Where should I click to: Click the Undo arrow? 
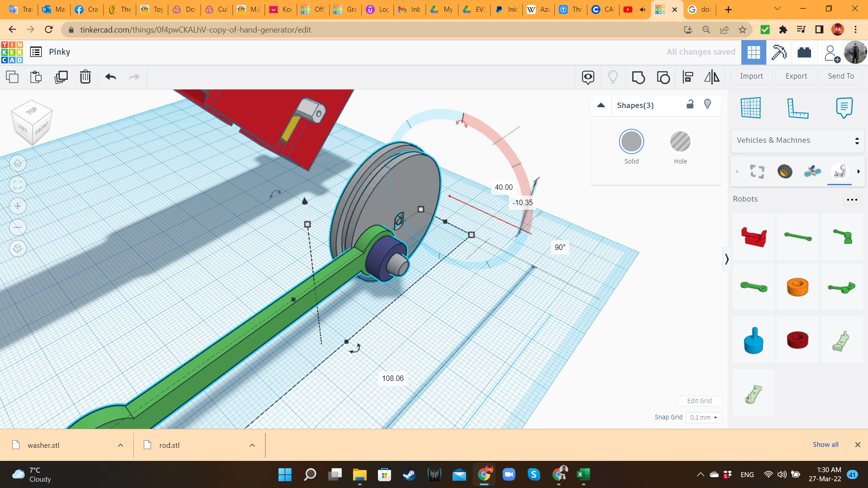pos(110,77)
